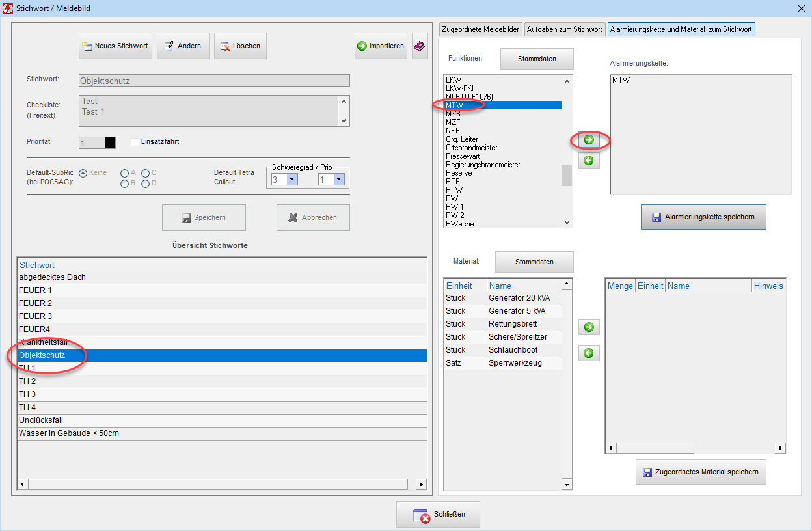Click Alarmierungskette speichern button
This screenshot has width=812, height=531.
point(703,217)
